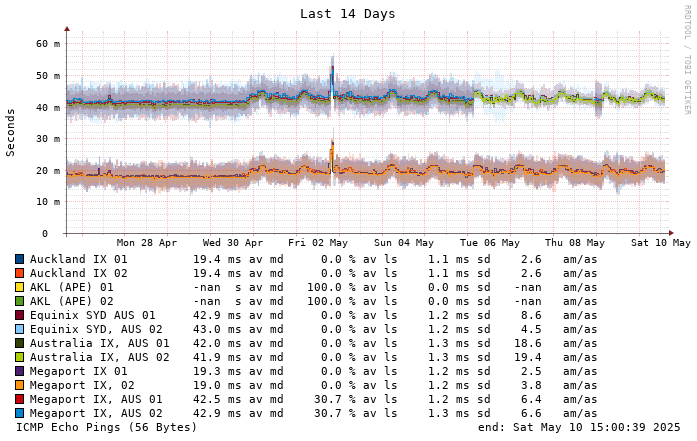Click the '60 m' y-axis tick label
697x441 pixels.
click(48, 44)
